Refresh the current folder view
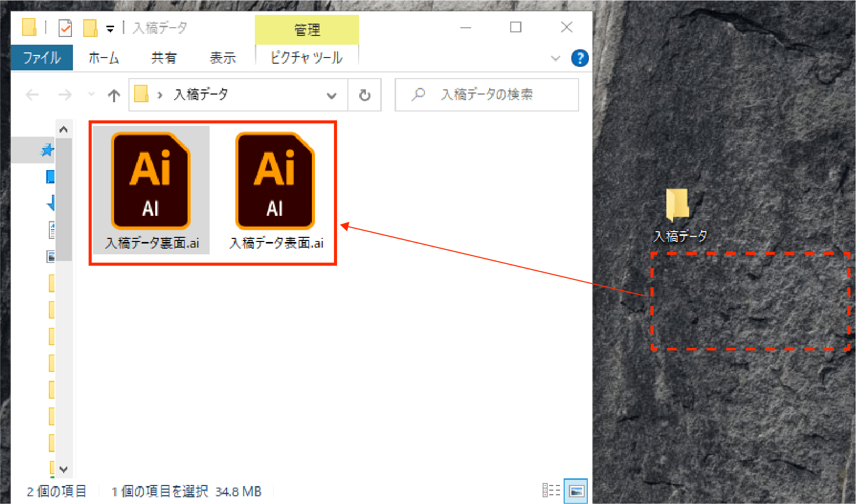Image resolution: width=856 pixels, height=504 pixels. click(365, 95)
